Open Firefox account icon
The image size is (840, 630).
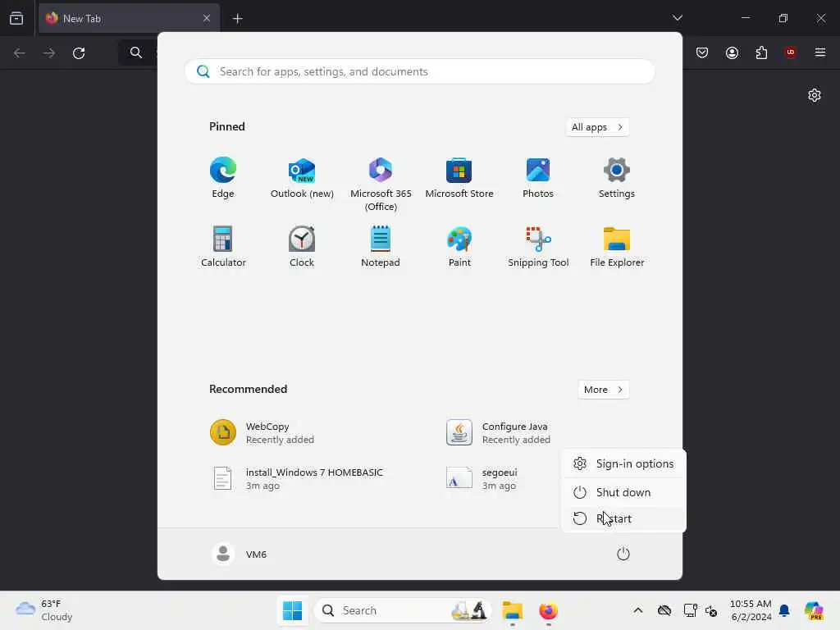pos(732,52)
